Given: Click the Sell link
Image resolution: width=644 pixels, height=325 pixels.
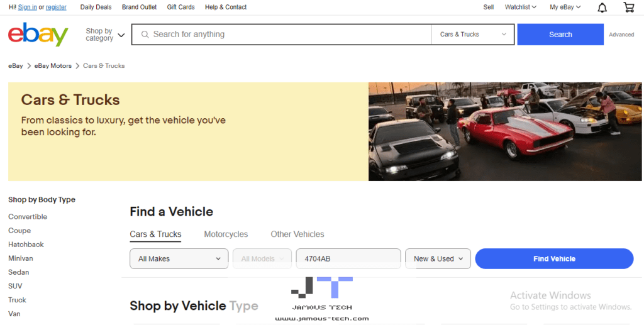Looking at the screenshot, I should tap(488, 7).
